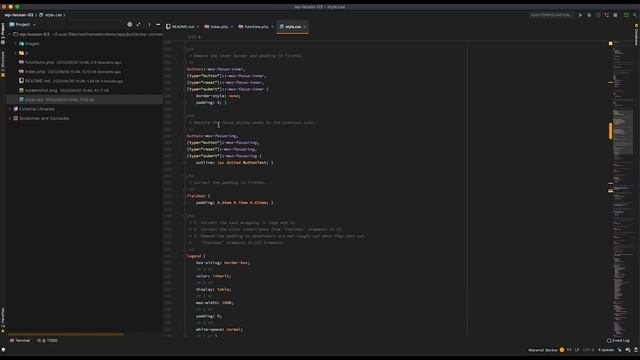Close the index.php tab

pyautogui.click(x=232, y=27)
